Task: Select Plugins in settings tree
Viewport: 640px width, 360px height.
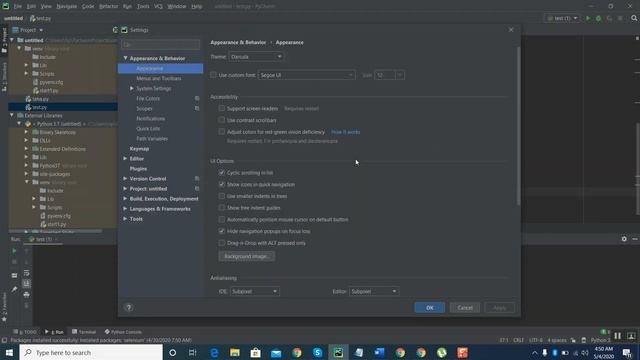Action: click(x=138, y=169)
